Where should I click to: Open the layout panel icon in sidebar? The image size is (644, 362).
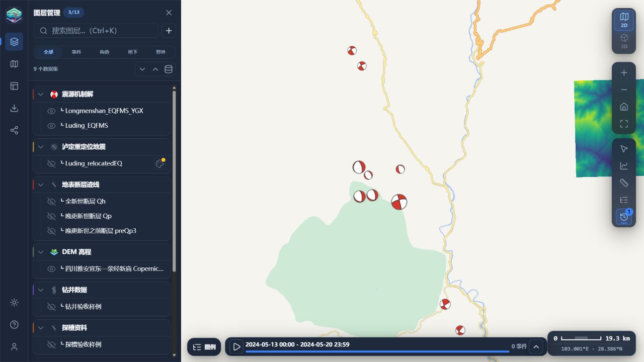[x=14, y=86]
